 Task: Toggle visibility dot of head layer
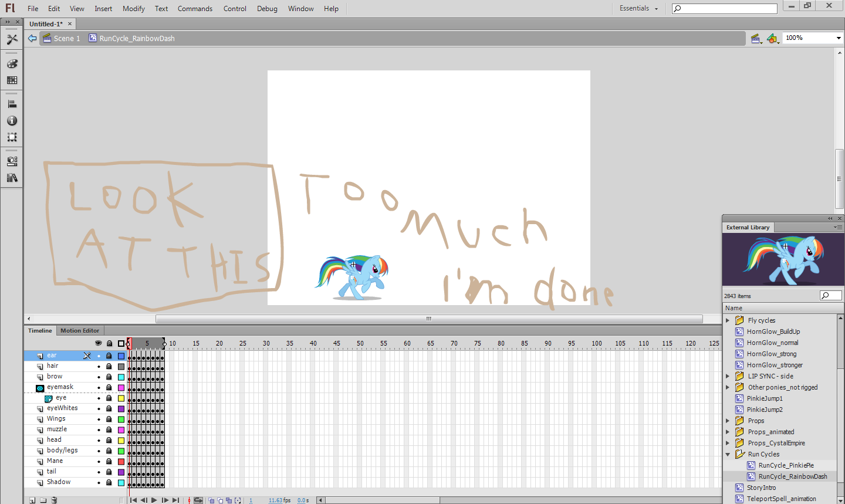pos(99,441)
